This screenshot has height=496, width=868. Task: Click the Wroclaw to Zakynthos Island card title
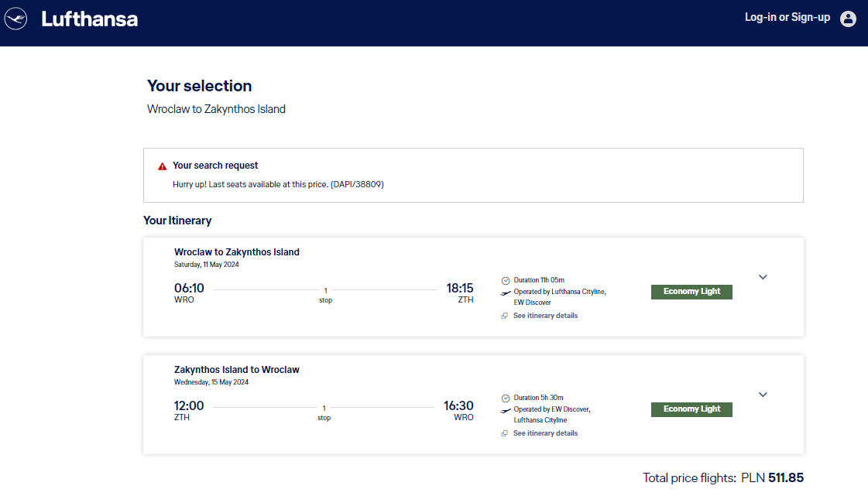pyautogui.click(x=237, y=252)
